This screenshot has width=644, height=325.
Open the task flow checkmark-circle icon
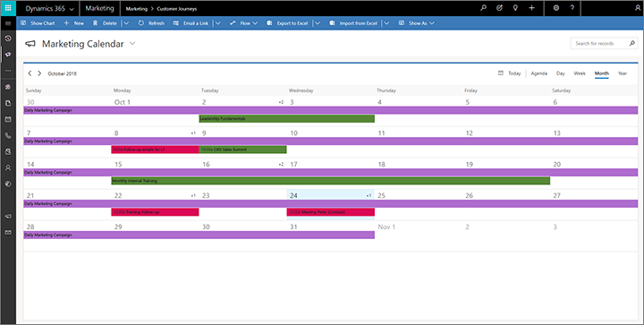[x=499, y=8]
